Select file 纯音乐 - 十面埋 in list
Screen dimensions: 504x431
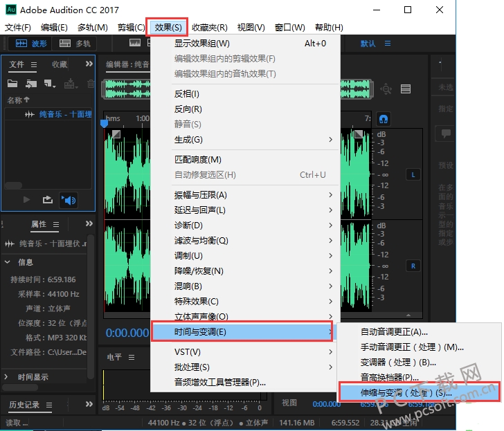tap(49, 114)
